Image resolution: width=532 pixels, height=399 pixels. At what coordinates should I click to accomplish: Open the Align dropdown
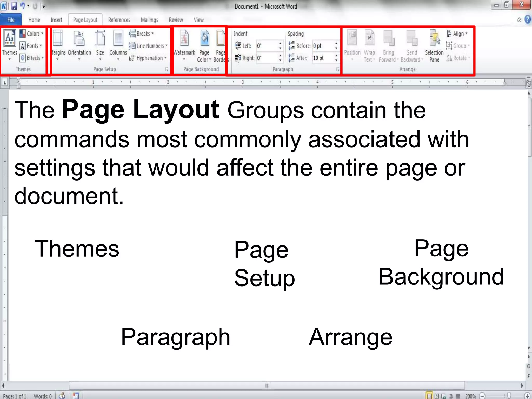tap(457, 34)
